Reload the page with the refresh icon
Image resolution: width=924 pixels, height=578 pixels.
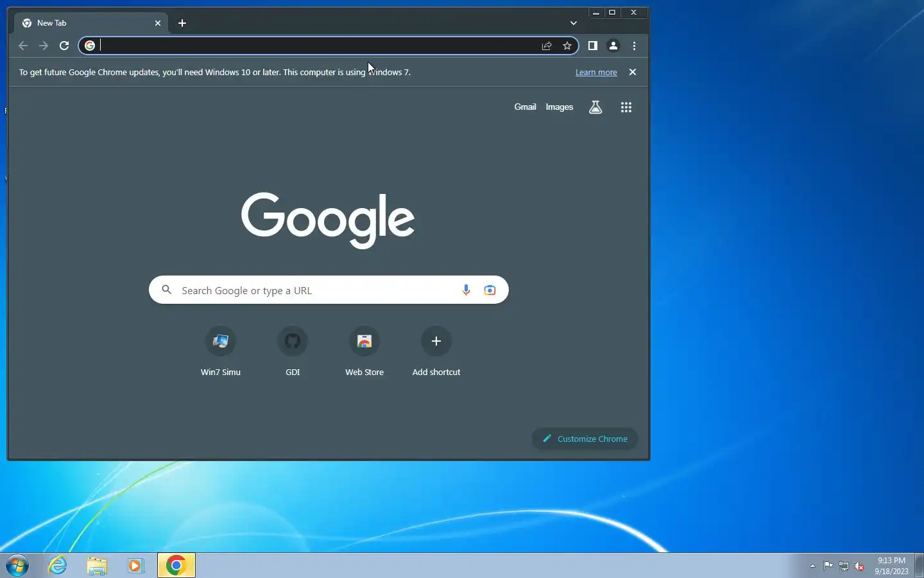(64, 46)
